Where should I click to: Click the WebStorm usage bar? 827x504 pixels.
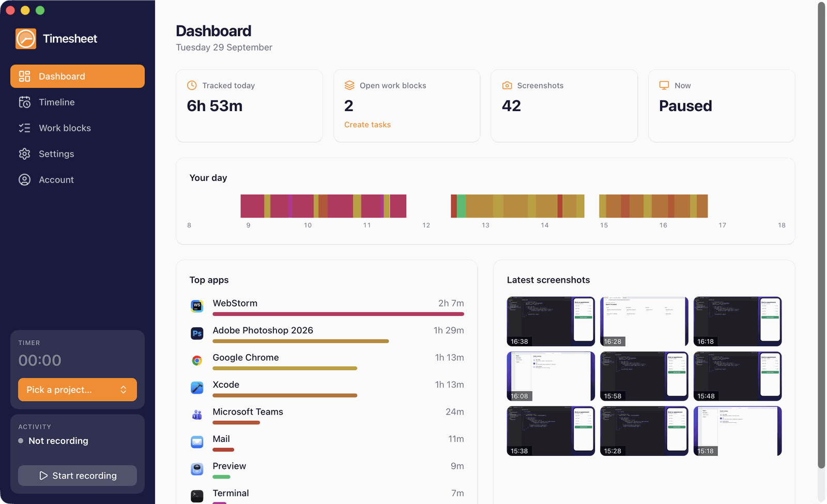pos(339,314)
